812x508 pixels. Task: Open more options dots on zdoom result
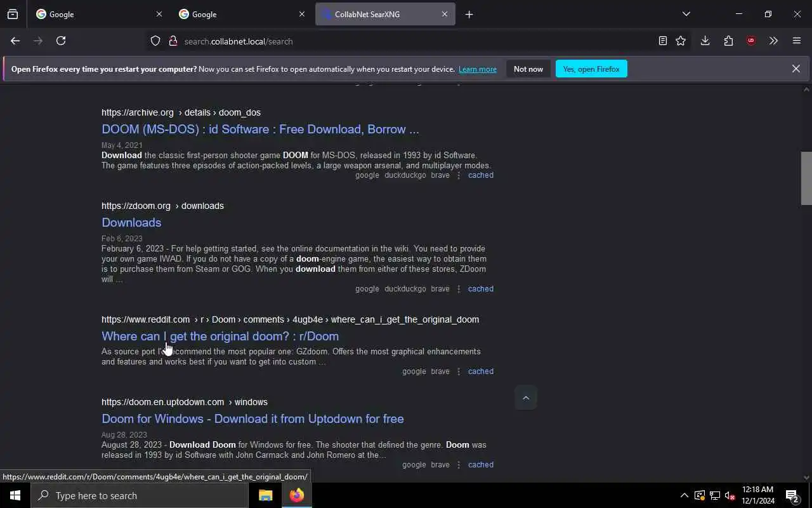click(459, 289)
